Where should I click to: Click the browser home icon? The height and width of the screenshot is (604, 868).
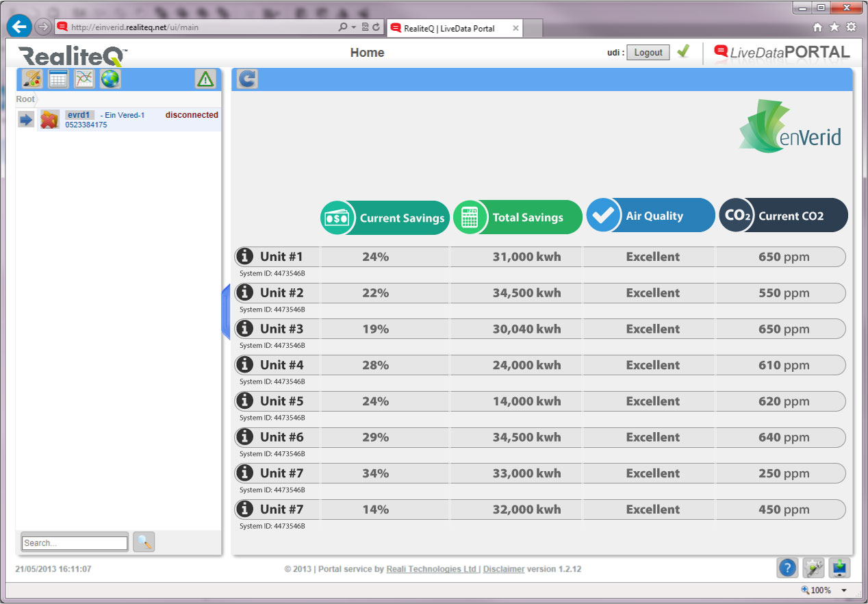coord(817,27)
